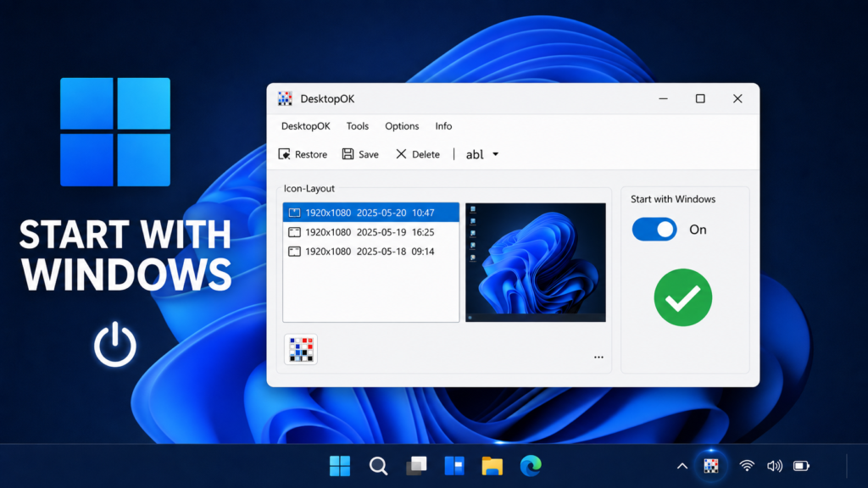Click the white power symbol icon
This screenshot has width=868, height=488.
[115, 344]
